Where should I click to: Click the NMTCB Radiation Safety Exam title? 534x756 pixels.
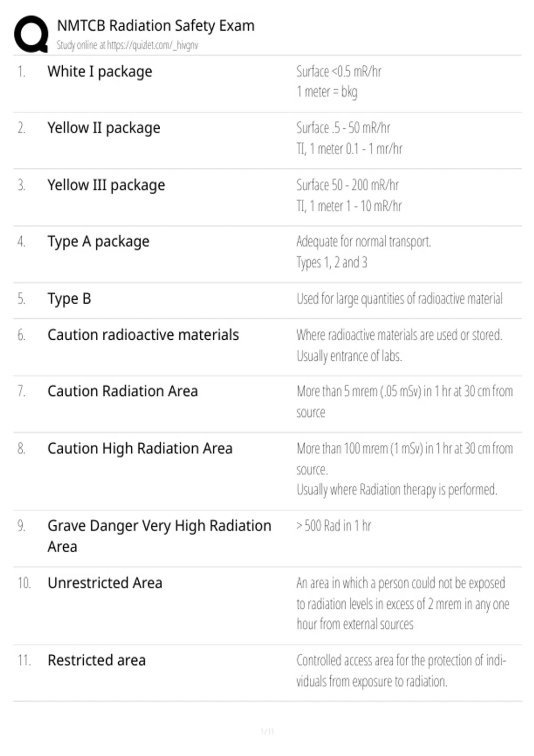tap(156, 25)
